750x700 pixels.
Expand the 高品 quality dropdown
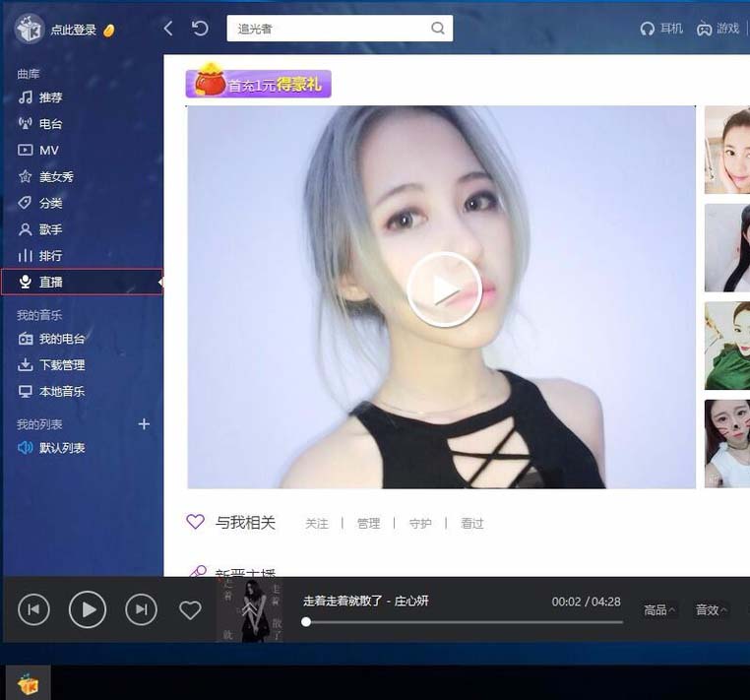click(x=659, y=610)
